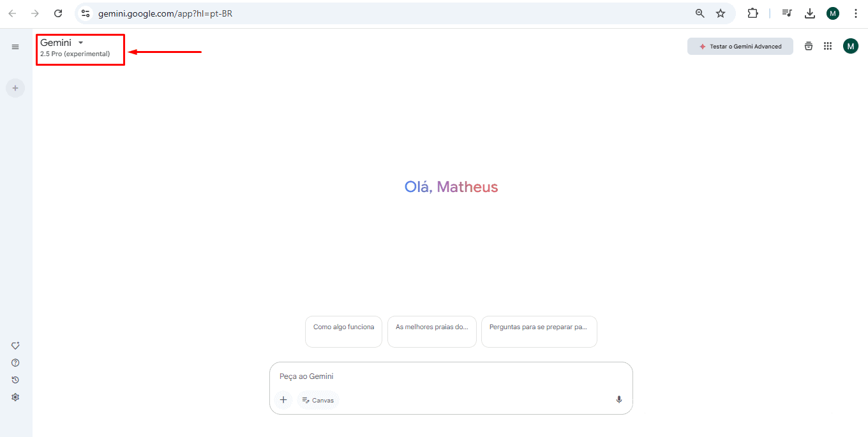Open browser downloads icon
The width and height of the screenshot is (868, 437).
click(x=810, y=13)
